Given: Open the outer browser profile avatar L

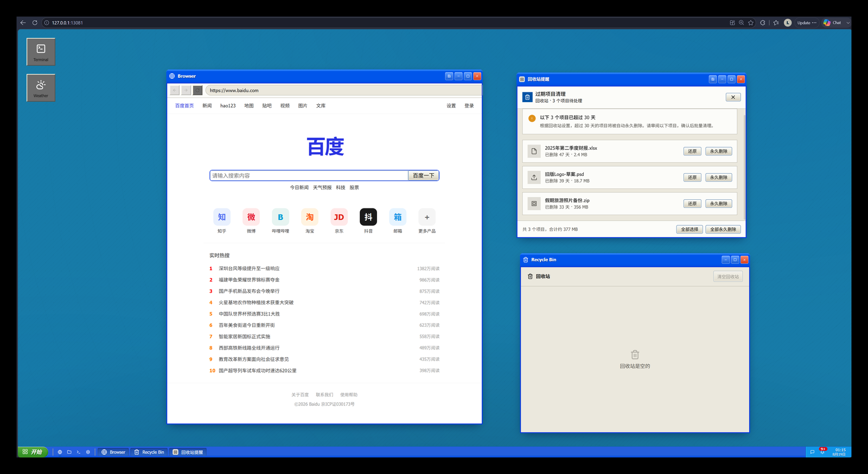Looking at the screenshot, I should click(x=788, y=23).
